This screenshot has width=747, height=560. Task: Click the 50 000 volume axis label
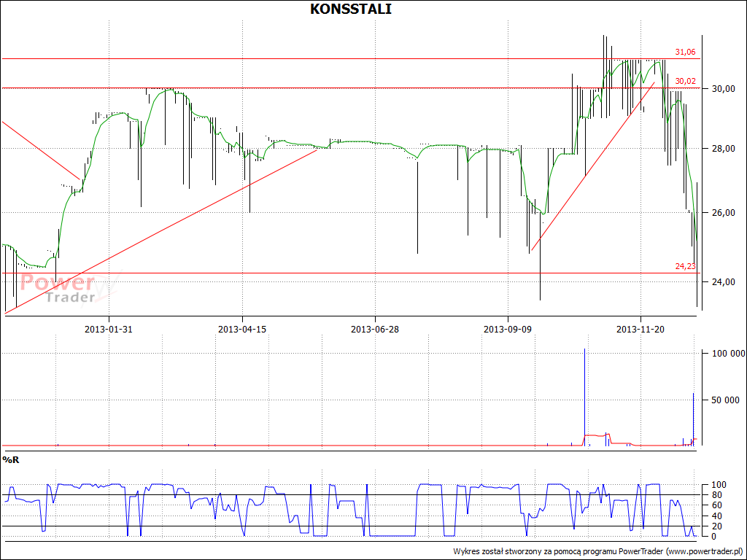726,400
